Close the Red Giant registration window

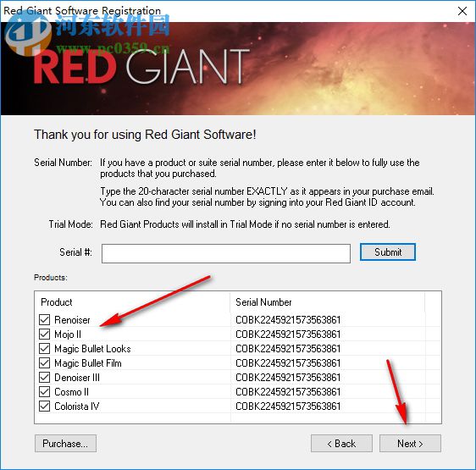[462, 11]
